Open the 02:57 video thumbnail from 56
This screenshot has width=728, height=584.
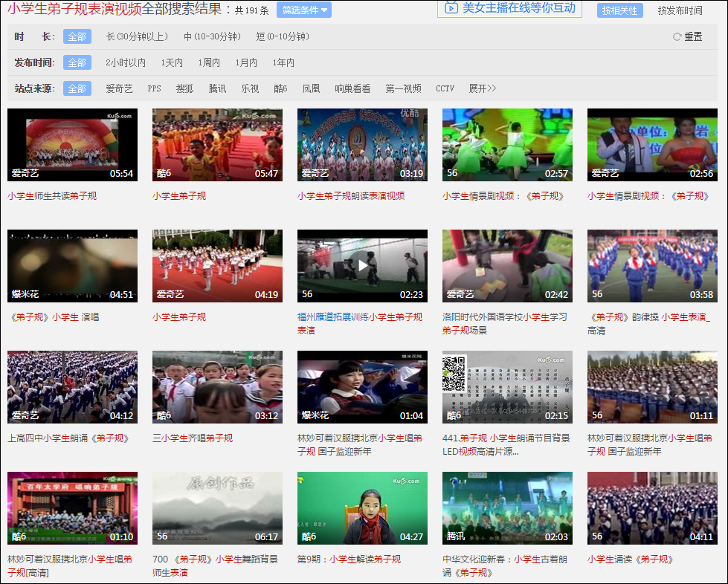click(x=507, y=145)
